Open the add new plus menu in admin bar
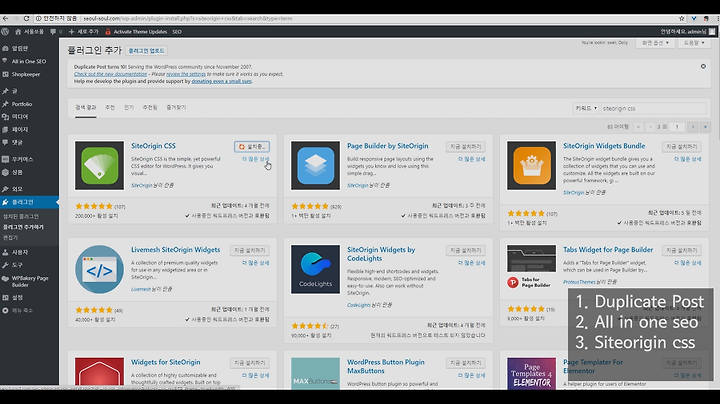Viewport: 720px width, 404px height. (x=84, y=32)
